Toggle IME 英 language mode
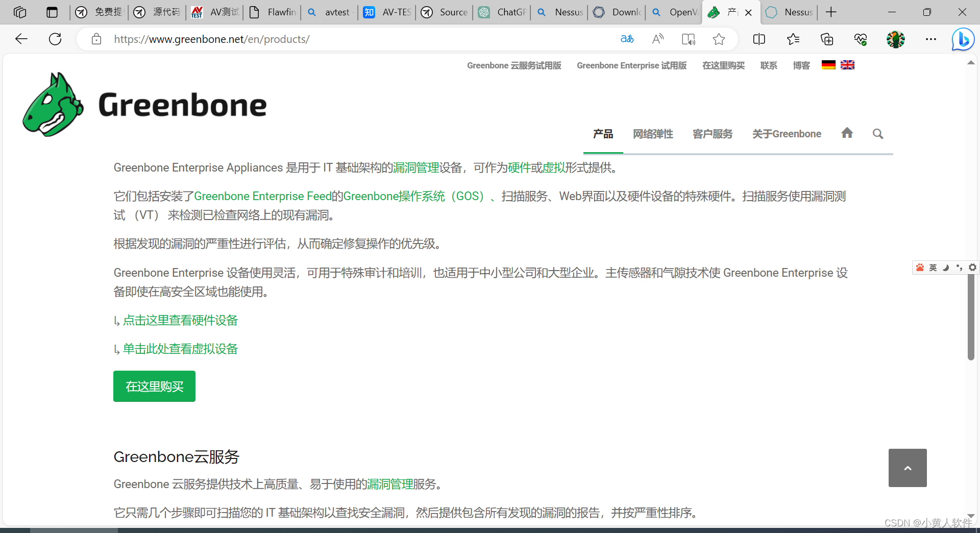980x533 pixels. tap(933, 268)
